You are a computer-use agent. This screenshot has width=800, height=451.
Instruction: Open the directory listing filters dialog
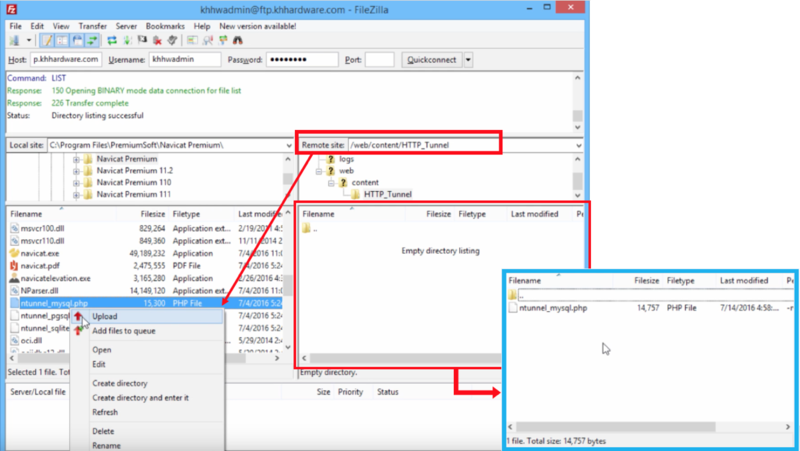tap(192, 40)
